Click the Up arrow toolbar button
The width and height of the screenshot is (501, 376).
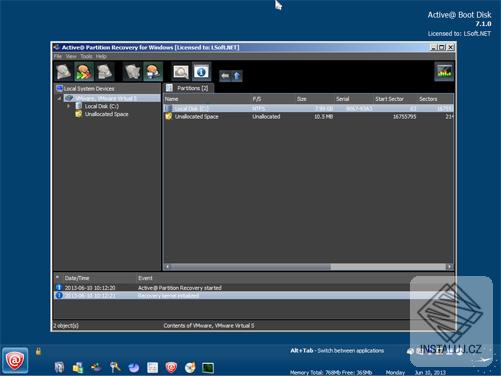coord(237,76)
